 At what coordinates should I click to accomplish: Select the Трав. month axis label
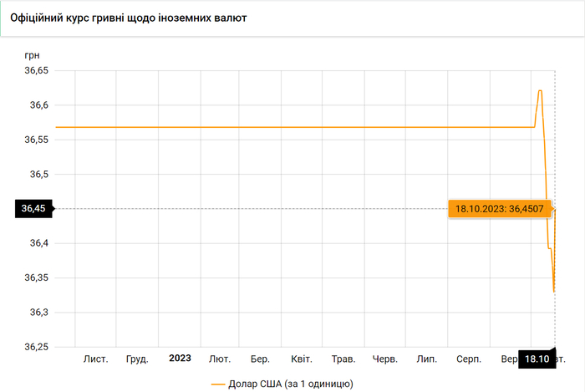click(x=343, y=359)
